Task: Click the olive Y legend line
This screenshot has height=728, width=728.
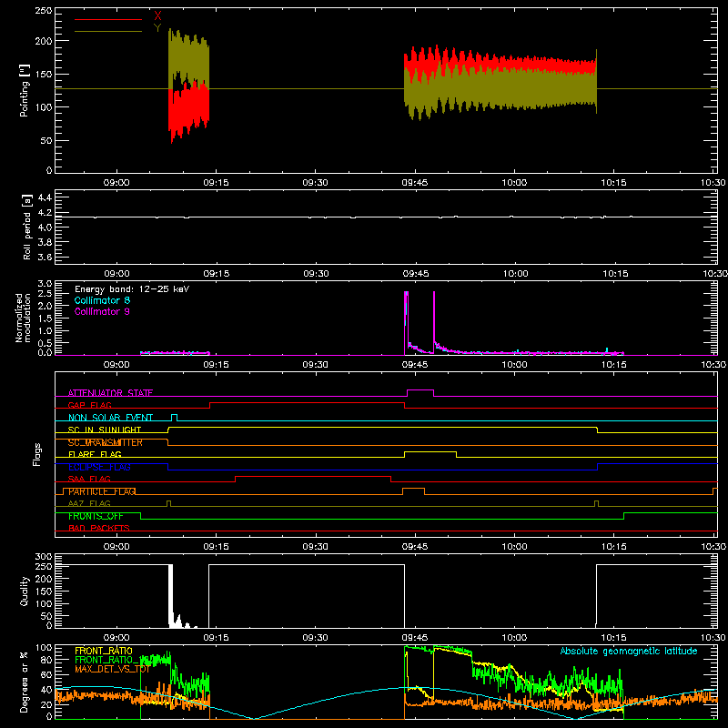Action: click(108, 31)
